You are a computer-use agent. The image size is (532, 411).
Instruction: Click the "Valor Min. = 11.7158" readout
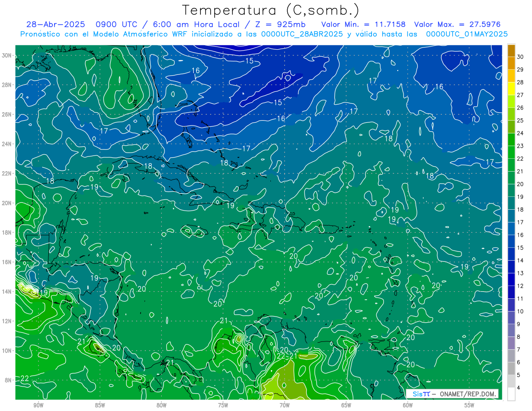click(x=364, y=24)
